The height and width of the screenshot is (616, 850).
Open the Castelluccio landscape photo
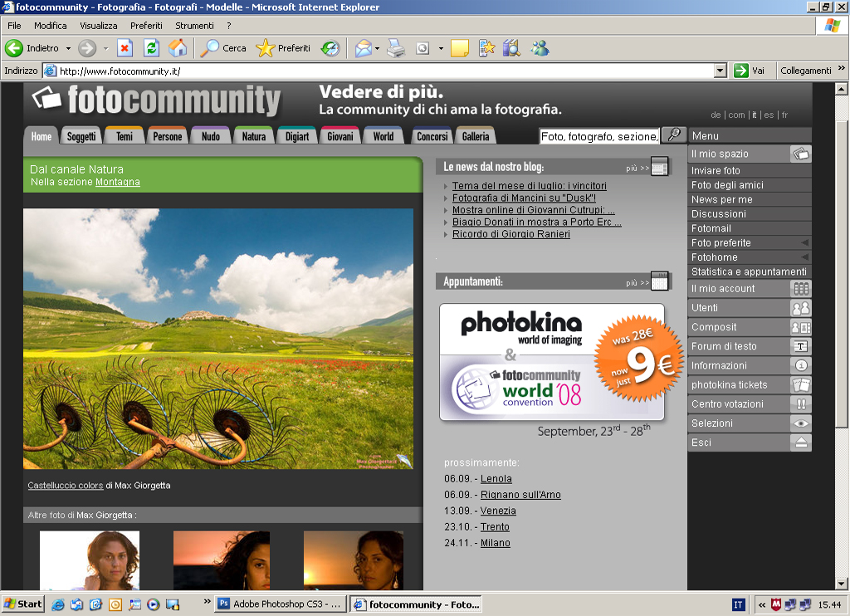[x=218, y=339]
